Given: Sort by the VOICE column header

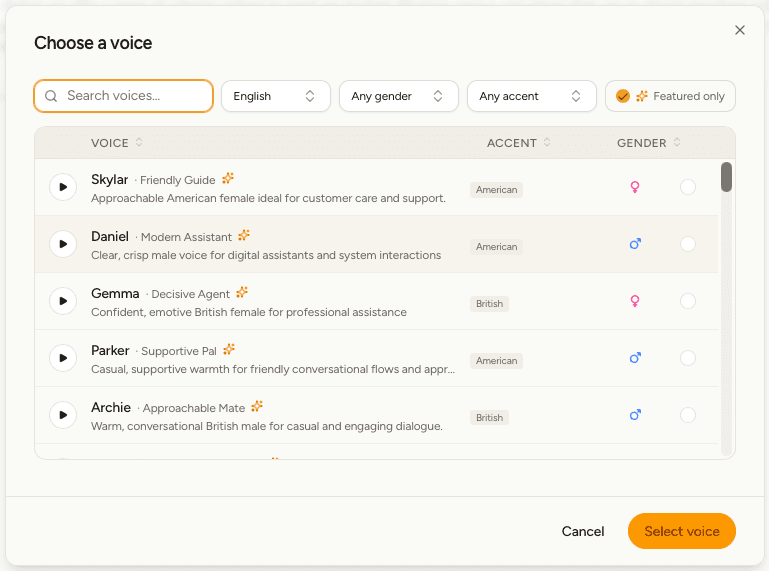Looking at the screenshot, I should (x=117, y=143).
